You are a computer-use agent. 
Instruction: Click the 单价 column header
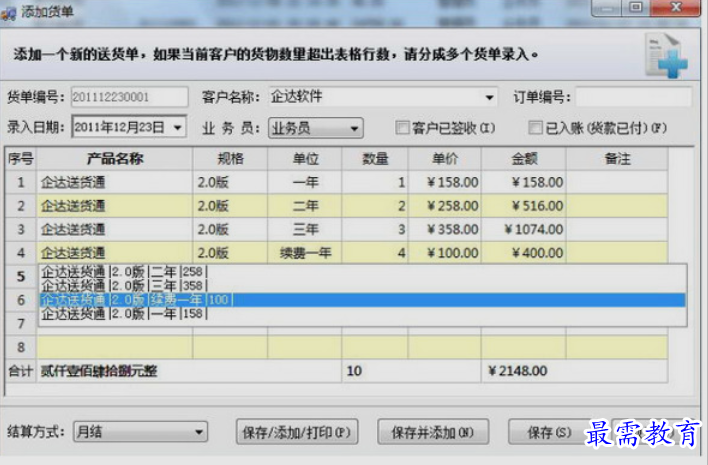click(445, 159)
